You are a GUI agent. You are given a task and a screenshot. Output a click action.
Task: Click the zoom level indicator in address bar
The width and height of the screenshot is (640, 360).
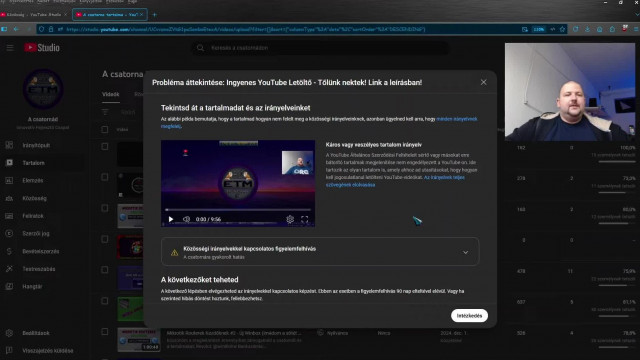[538, 29]
